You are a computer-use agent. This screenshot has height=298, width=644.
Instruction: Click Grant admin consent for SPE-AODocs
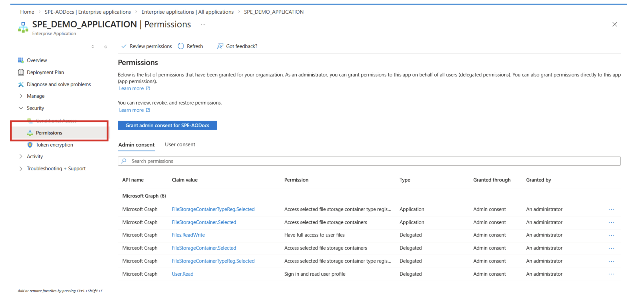click(x=167, y=125)
